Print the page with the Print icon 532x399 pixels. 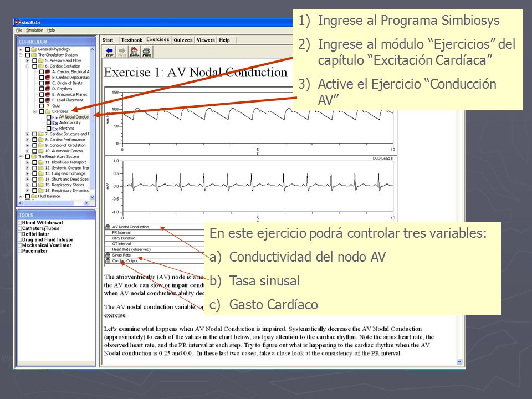(146, 52)
